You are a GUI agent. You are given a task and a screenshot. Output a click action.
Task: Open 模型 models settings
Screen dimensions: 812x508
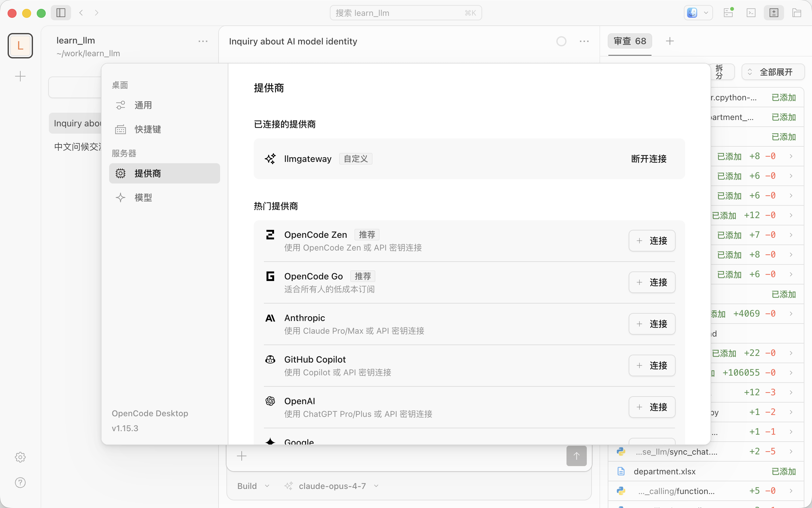(x=164, y=197)
